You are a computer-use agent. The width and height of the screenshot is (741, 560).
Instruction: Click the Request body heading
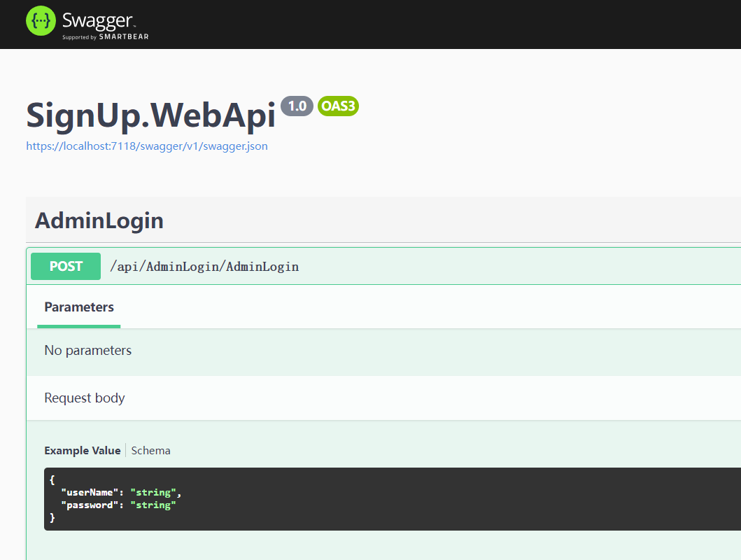(85, 398)
